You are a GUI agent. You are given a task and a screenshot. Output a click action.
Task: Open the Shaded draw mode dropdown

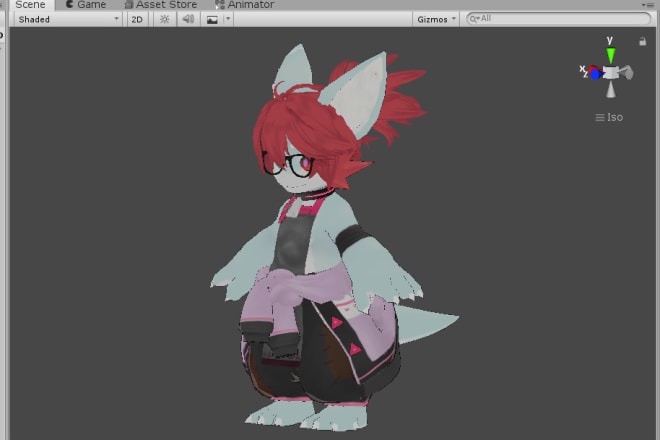pos(68,19)
